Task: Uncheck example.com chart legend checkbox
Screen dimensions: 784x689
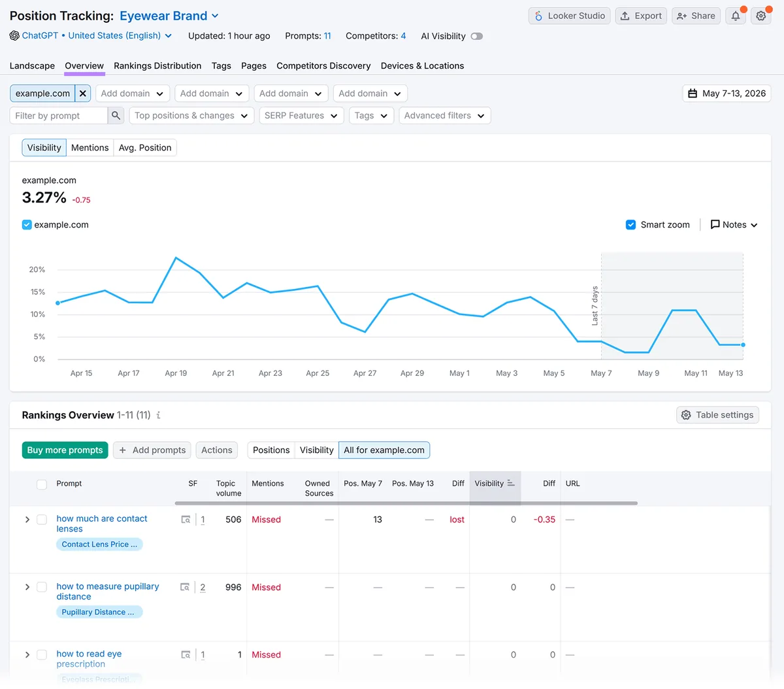Action: coord(27,224)
